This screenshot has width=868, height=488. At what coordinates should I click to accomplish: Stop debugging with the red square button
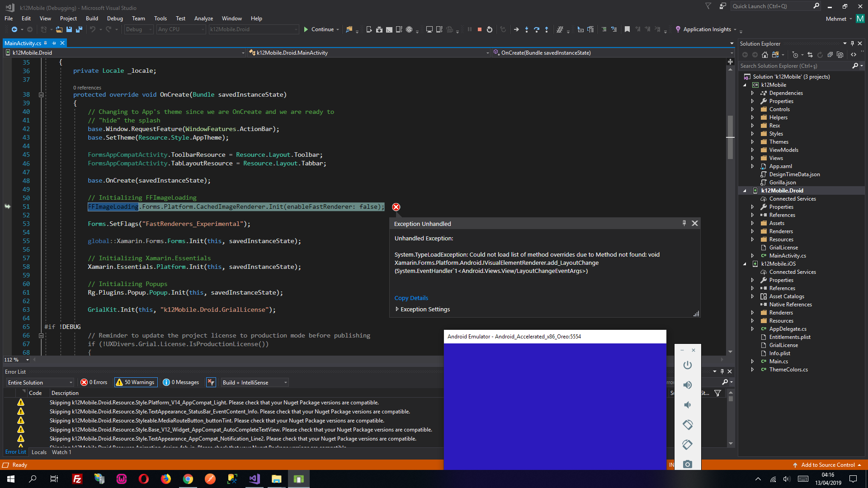[x=479, y=29]
